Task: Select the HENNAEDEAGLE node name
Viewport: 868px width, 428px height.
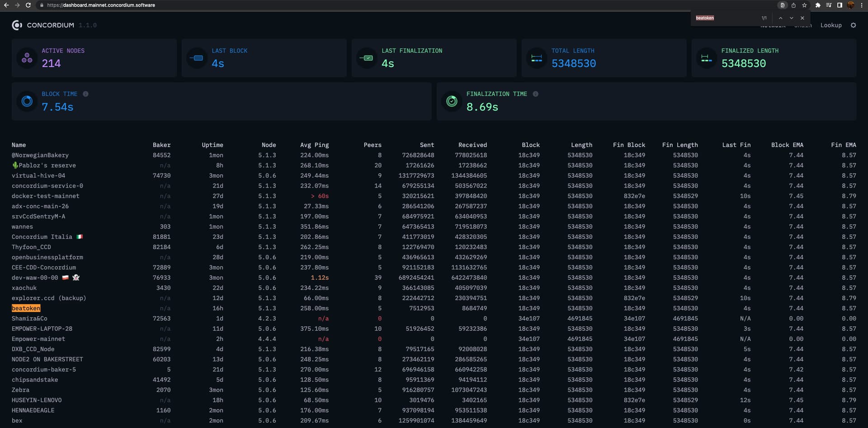Action: point(33,410)
